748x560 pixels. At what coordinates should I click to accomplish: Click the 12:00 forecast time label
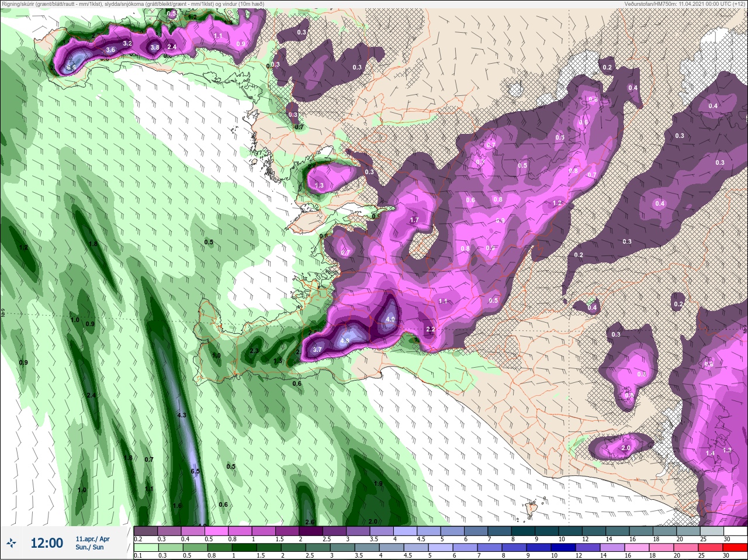click(x=47, y=543)
